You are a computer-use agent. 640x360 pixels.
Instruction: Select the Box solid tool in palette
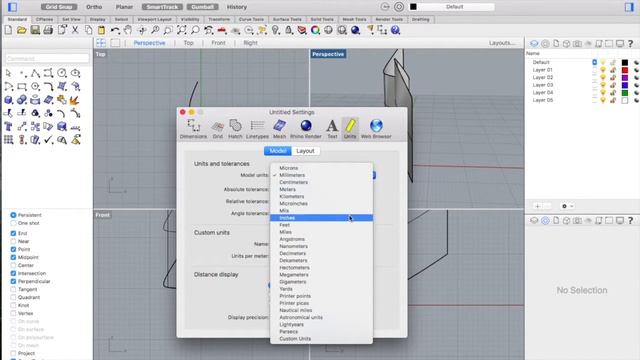(9, 100)
